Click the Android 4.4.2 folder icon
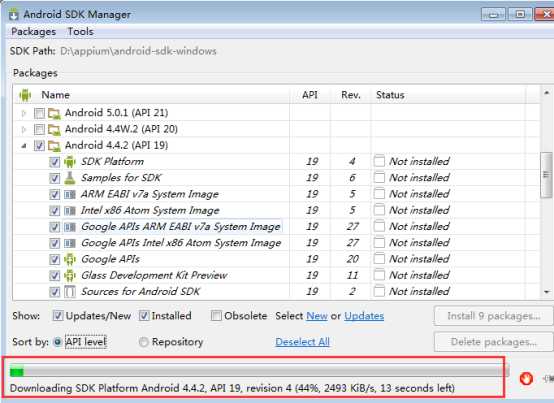Viewport: 554px width, 403px height. (x=54, y=146)
